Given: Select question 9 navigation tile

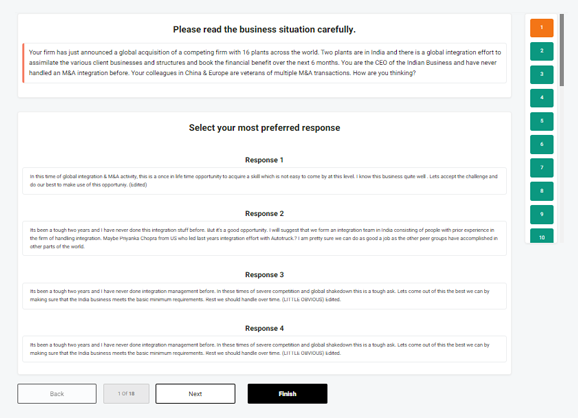Looking at the screenshot, I should pos(542,215).
